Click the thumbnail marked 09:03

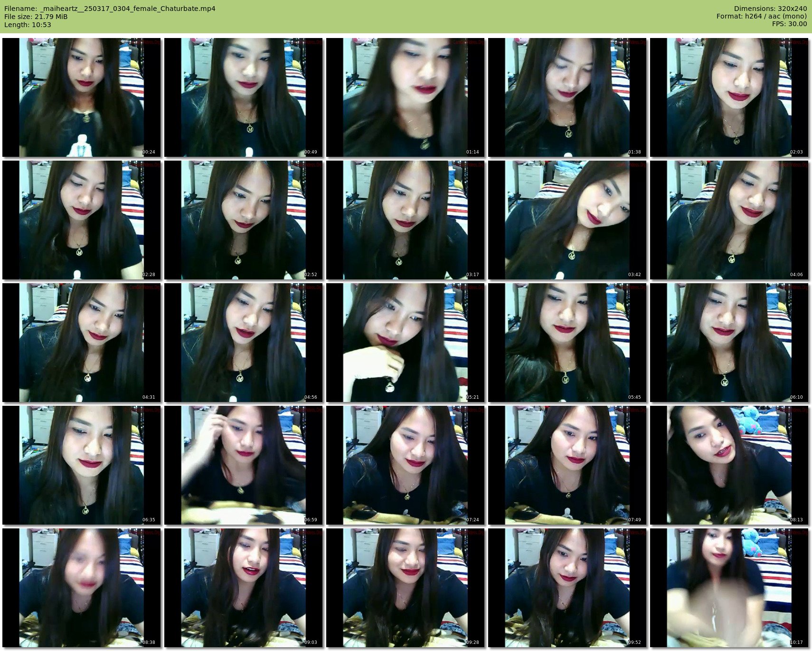[243, 588]
